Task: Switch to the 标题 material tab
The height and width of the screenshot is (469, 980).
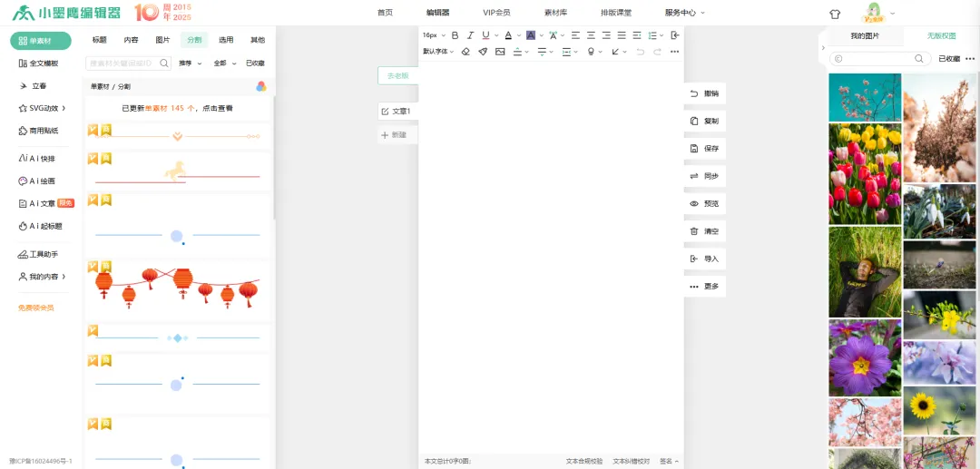Action: point(100,40)
